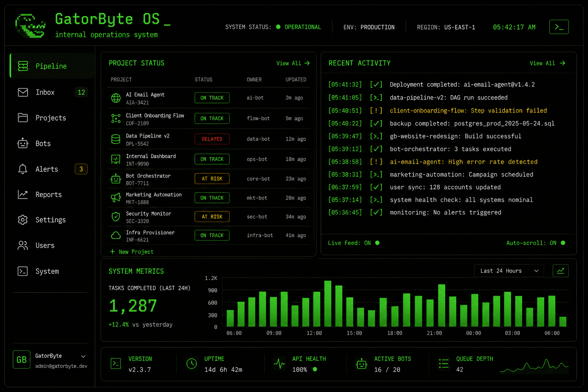Click the OPERATIONAL system status text

coord(303,27)
